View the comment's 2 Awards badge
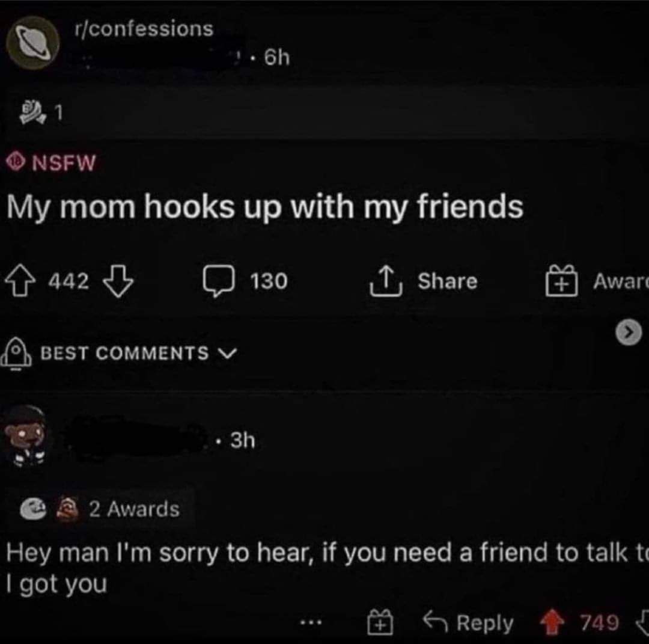Viewport: 649px width, 644px height. (100, 509)
